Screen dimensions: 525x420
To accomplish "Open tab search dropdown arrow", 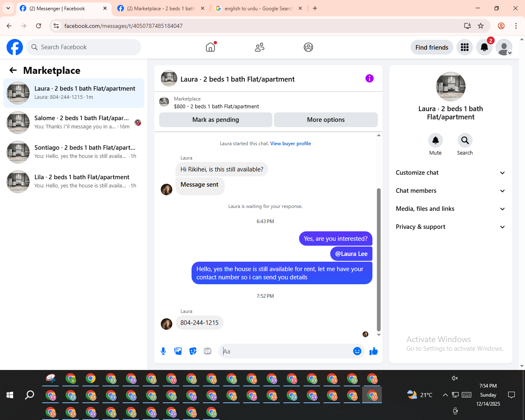I will coord(8,8).
